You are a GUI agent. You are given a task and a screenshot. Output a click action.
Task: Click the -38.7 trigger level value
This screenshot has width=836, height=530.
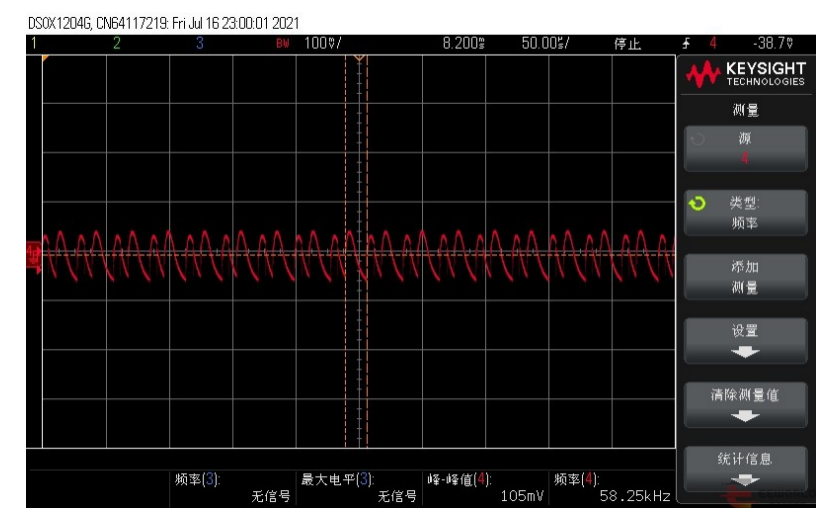pos(773,43)
